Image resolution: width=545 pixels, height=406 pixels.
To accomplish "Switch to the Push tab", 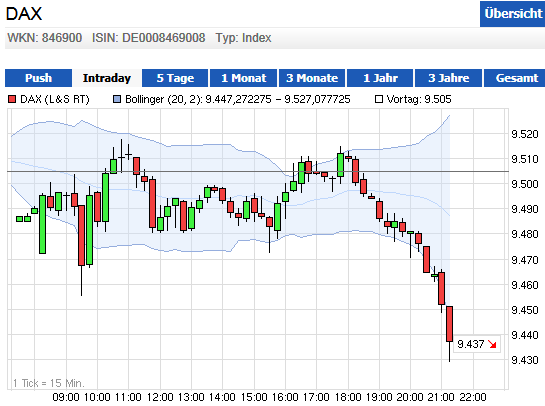I will point(39,78).
